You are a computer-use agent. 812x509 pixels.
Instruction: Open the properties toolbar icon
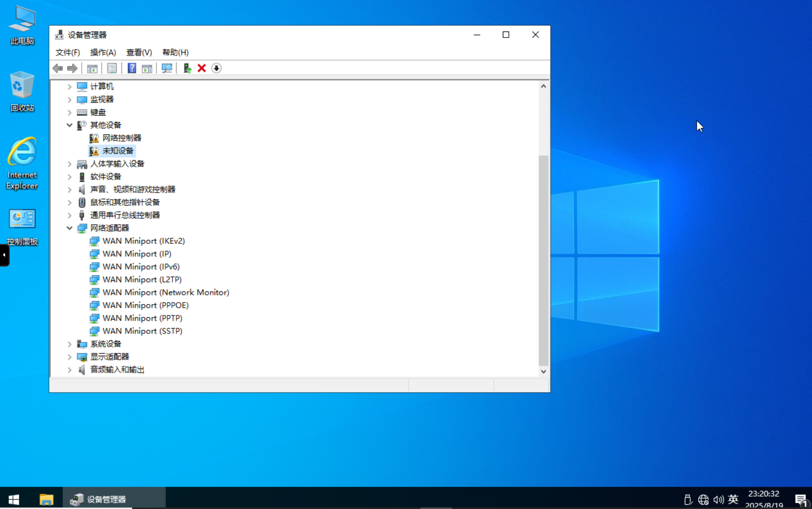(112, 68)
